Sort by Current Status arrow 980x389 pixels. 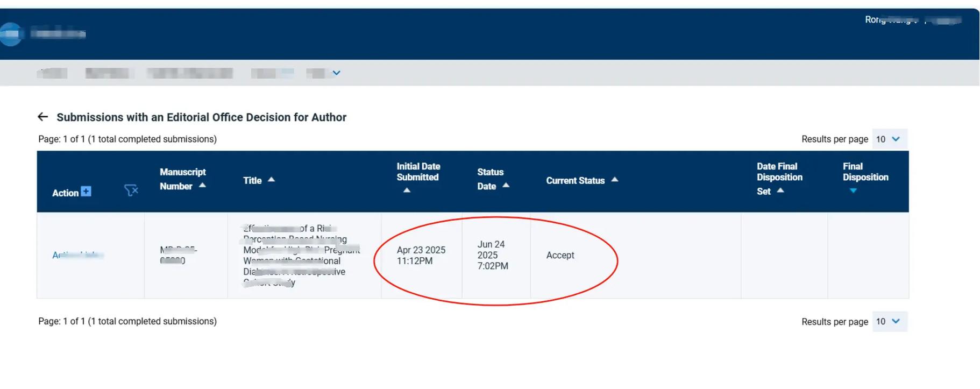point(614,180)
